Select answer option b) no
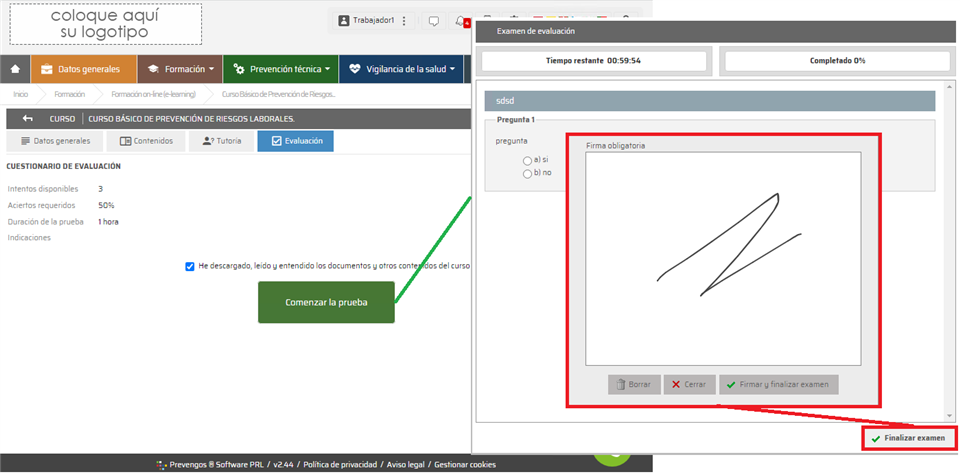The width and height of the screenshot is (960, 474). [x=527, y=174]
